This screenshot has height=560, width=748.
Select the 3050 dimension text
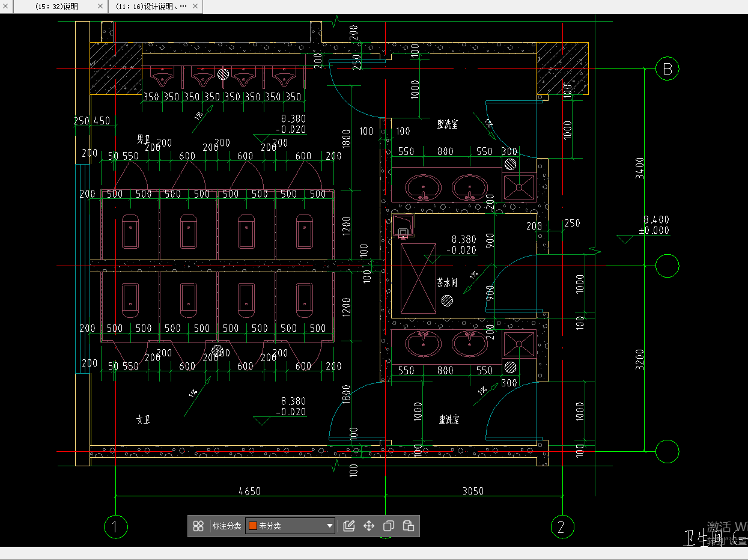pyautogui.click(x=473, y=491)
